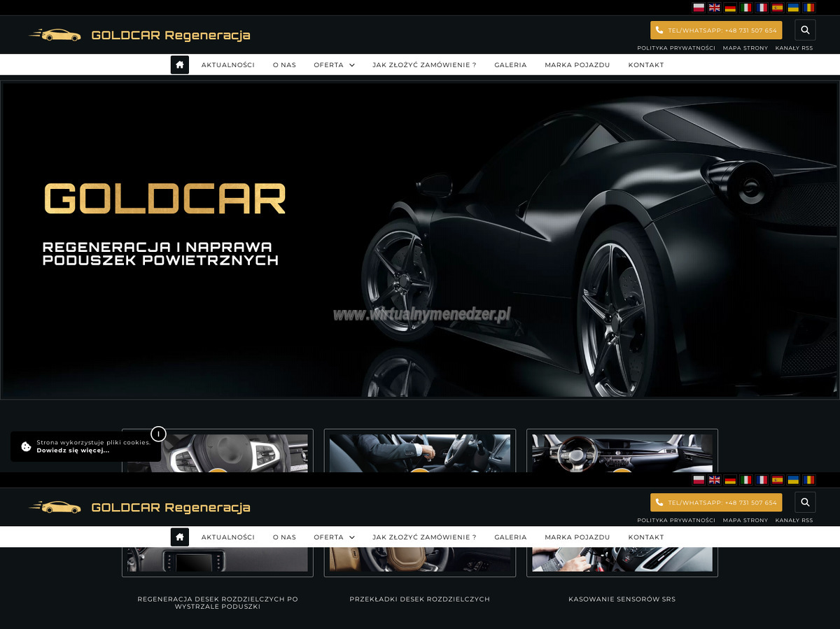Open Mapa strony link in top header
This screenshot has height=629, width=840.
pos(745,48)
